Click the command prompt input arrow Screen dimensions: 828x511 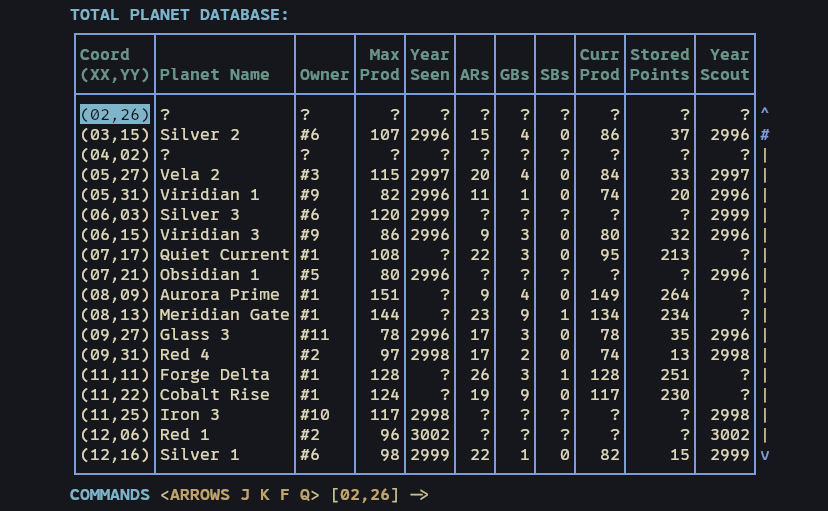click(418, 495)
